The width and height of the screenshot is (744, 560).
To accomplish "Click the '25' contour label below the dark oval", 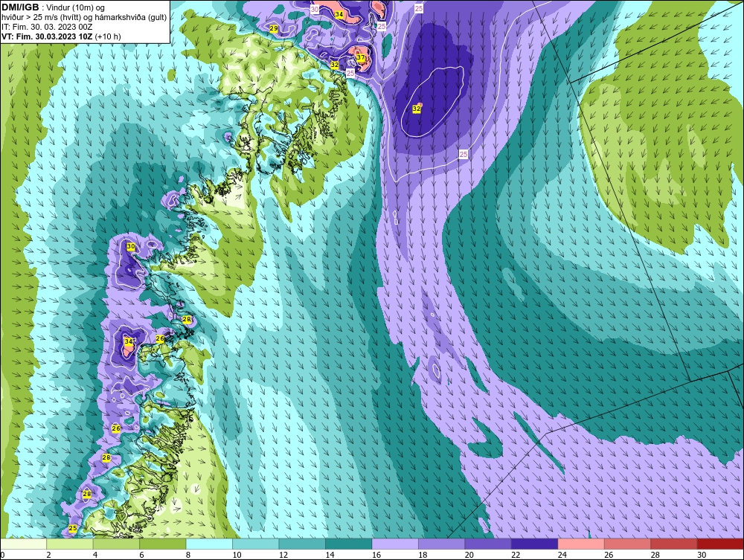I will tap(464, 154).
